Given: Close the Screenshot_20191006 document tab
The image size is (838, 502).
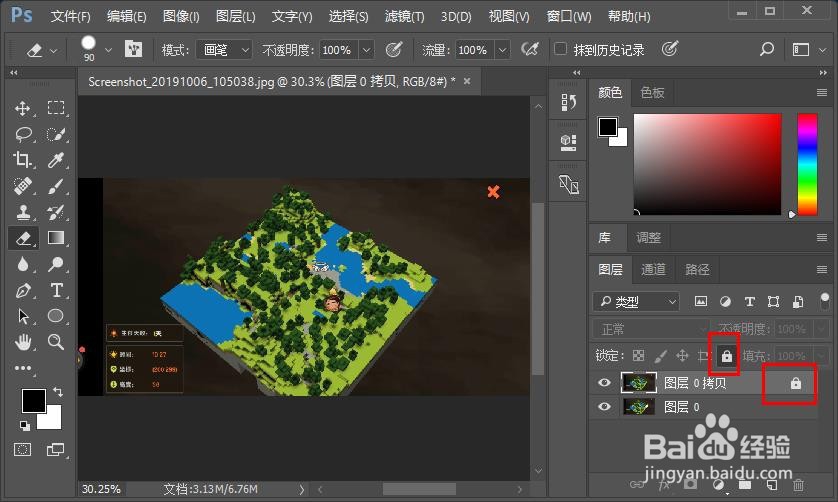Looking at the screenshot, I should point(467,81).
